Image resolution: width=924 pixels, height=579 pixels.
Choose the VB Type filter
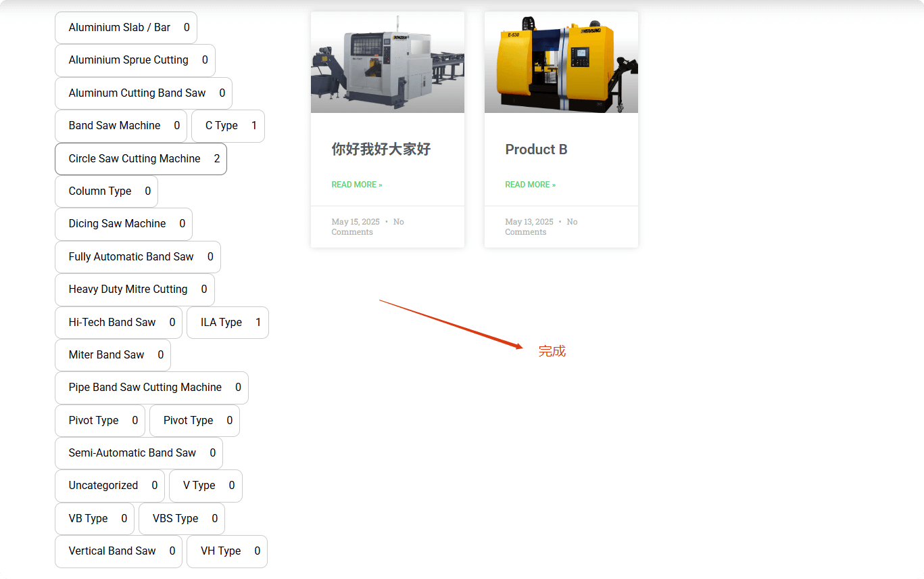(x=95, y=519)
